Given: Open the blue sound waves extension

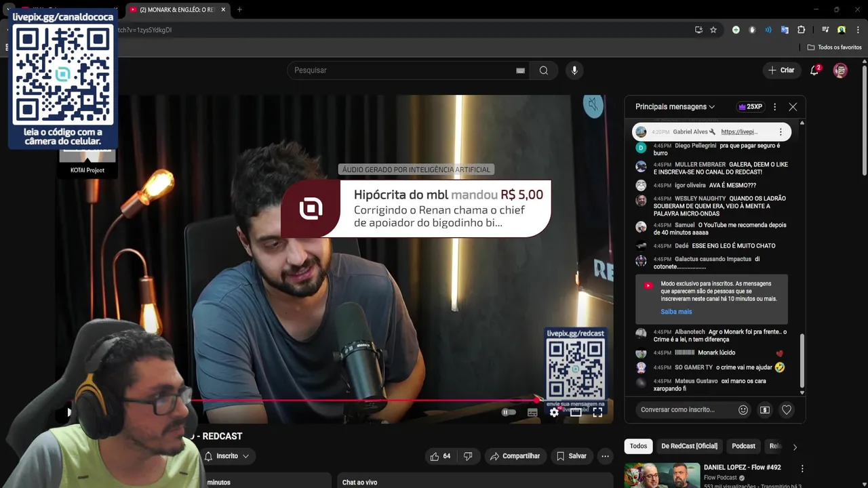Looking at the screenshot, I should click(x=768, y=30).
